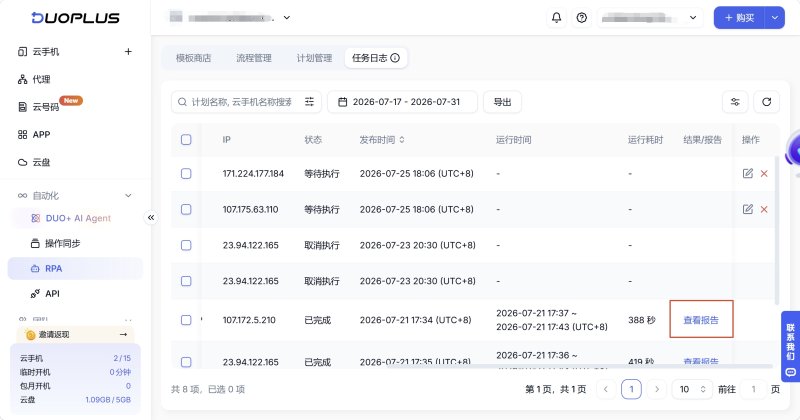The height and width of the screenshot is (420, 800).
Task: Open the notifications bell
Action: tap(556, 18)
